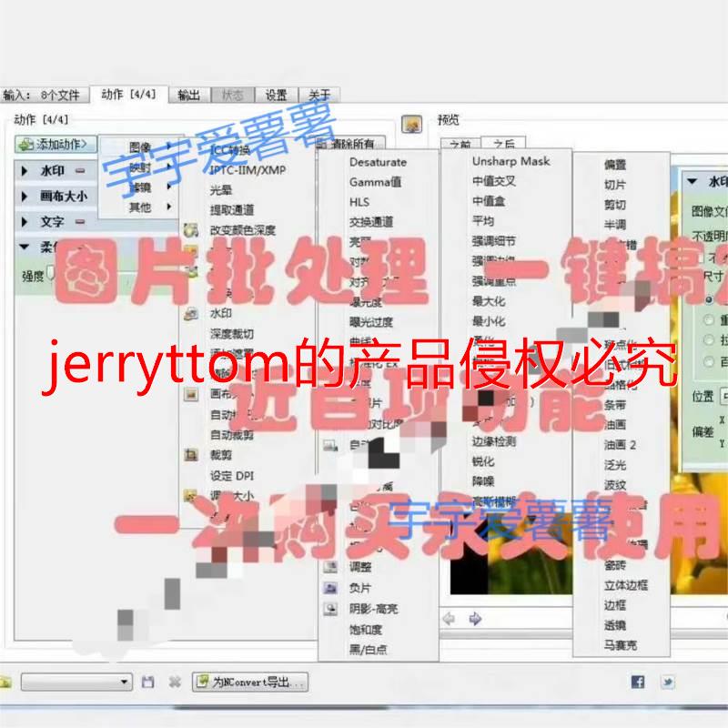Open the 之后 preview tab
Viewport: 728px width, 728px height.
503,144
